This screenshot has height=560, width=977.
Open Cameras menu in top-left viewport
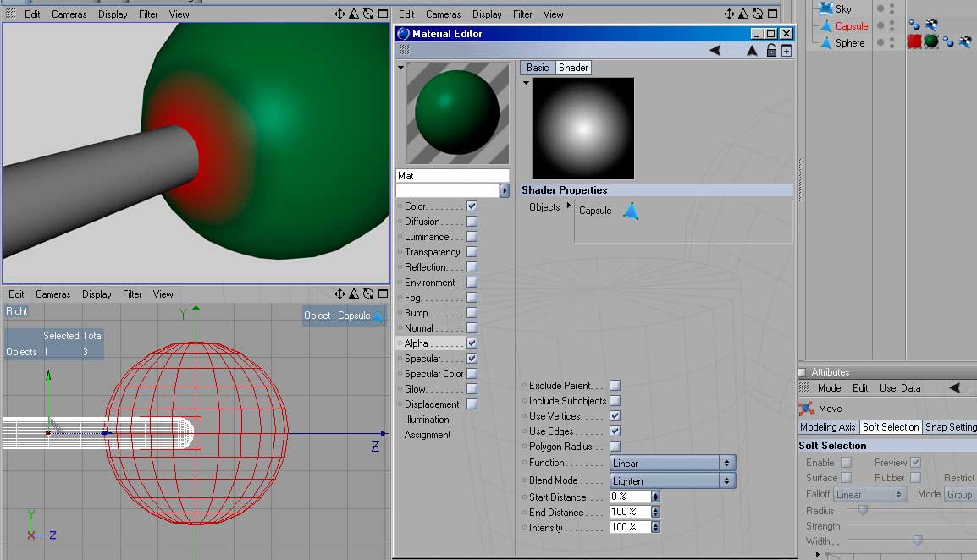point(69,14)
